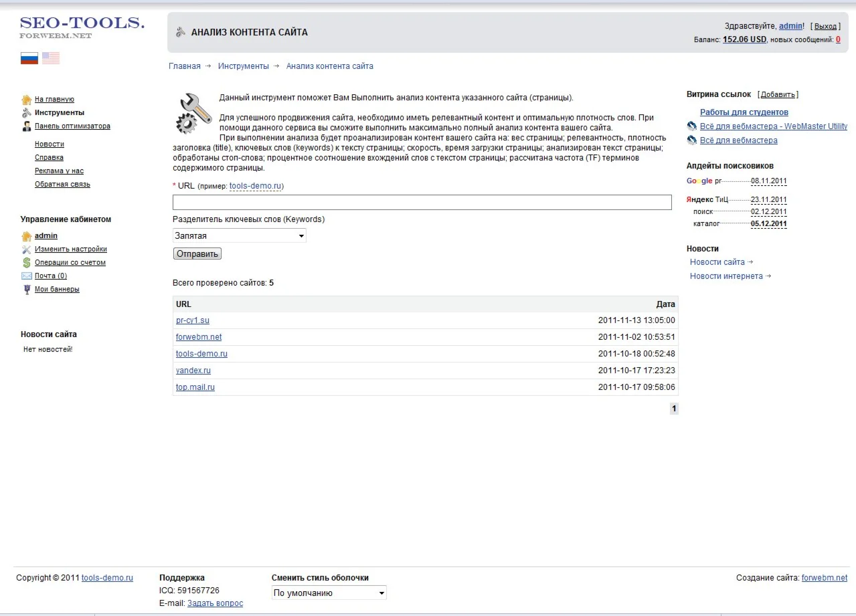The image size is (856, 616).
Task: Go to Инструменты in the breadcrumb
Action: pos(243,66)
